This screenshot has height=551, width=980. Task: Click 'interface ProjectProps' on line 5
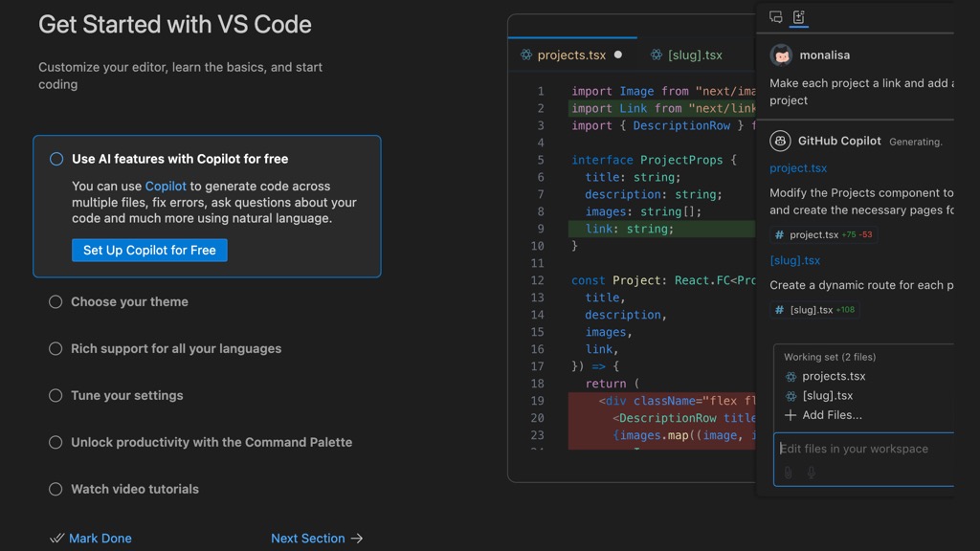tap(647, 160)
